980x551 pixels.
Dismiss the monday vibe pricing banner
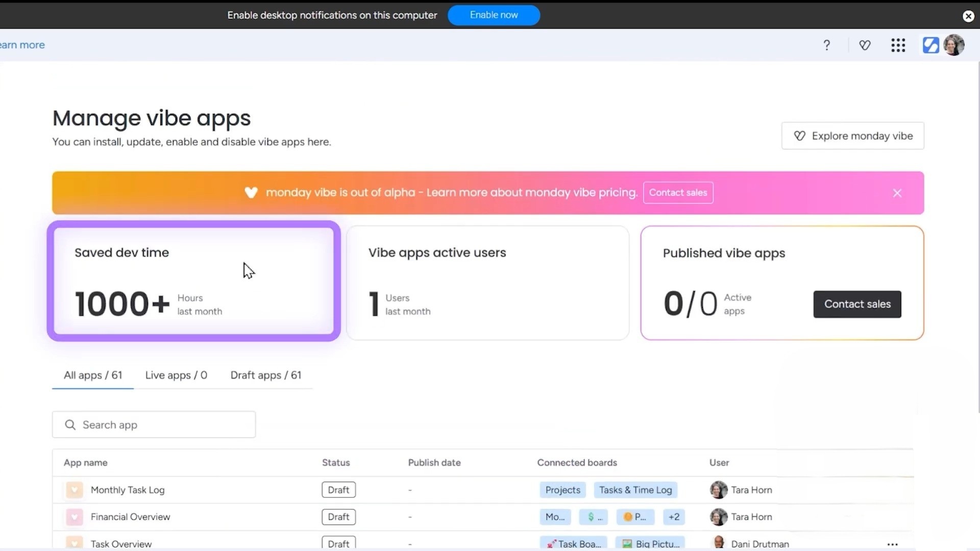(x=897, y=193)
